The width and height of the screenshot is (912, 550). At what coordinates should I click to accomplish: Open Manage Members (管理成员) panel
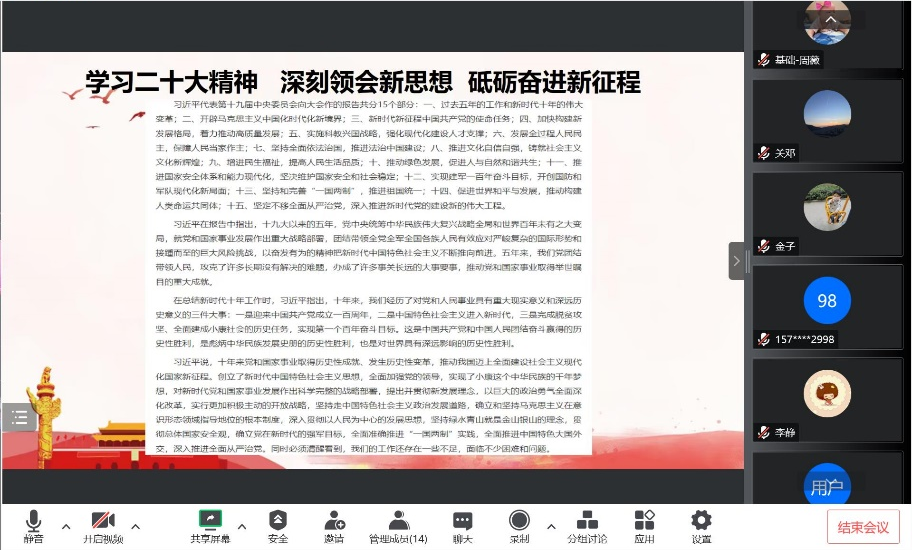[x=398, y=524]
